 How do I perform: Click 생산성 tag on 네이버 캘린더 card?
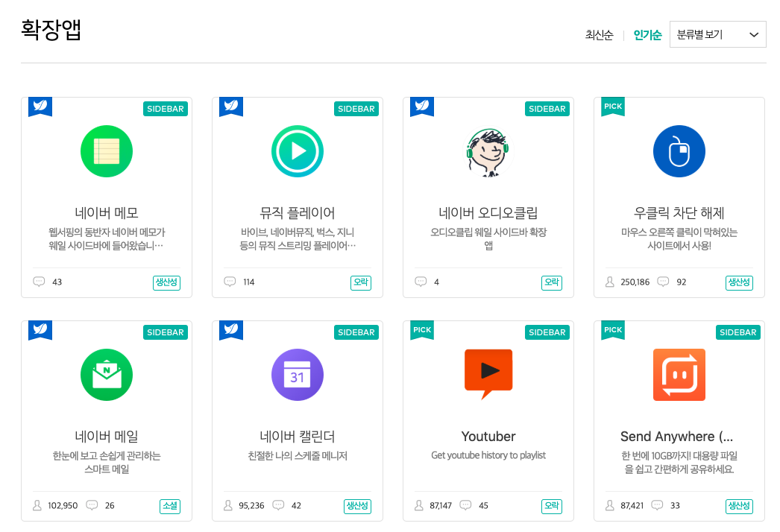[357, 506]
